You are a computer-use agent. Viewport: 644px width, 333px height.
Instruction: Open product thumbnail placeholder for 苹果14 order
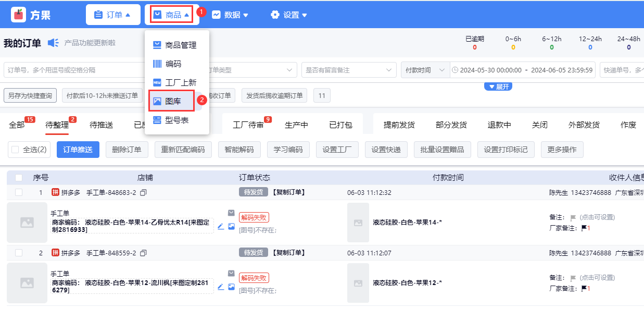pos(27,223)
